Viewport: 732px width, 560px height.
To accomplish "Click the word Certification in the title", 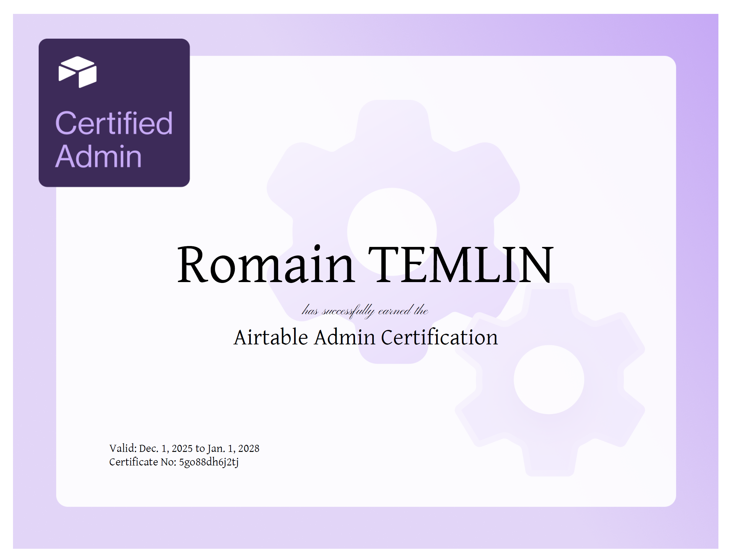I will 439,337.
